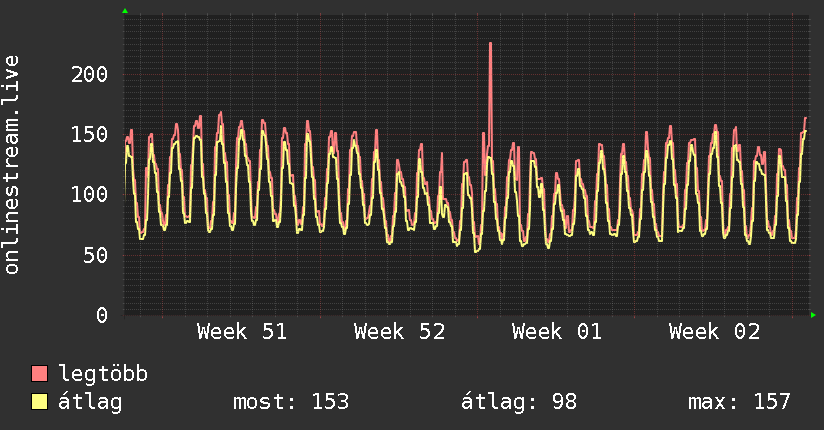Screen dimensions: 824x430
Task: Click the 0 y-axis origin label
Action: click(x=101, y=315)
